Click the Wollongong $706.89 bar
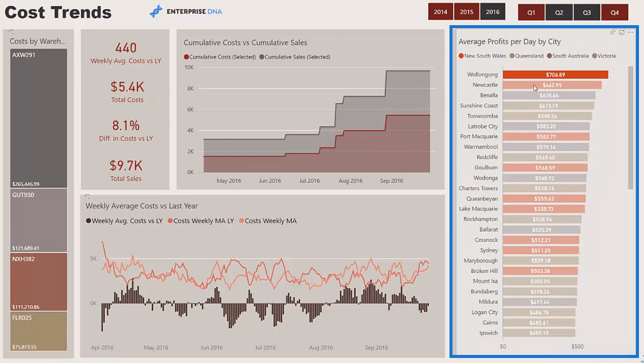 (x=555, y=75)
